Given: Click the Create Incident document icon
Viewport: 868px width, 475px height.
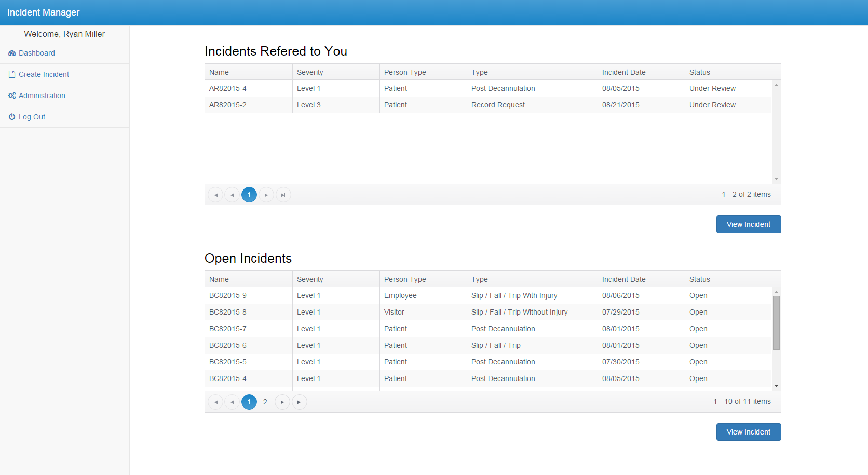Looking at the screenshot, I should point(12,74).
